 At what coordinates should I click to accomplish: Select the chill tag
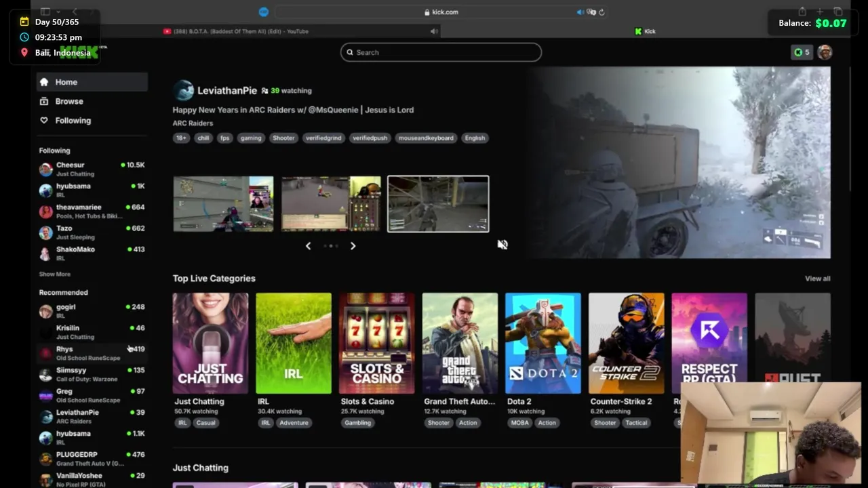click(203, 138)
